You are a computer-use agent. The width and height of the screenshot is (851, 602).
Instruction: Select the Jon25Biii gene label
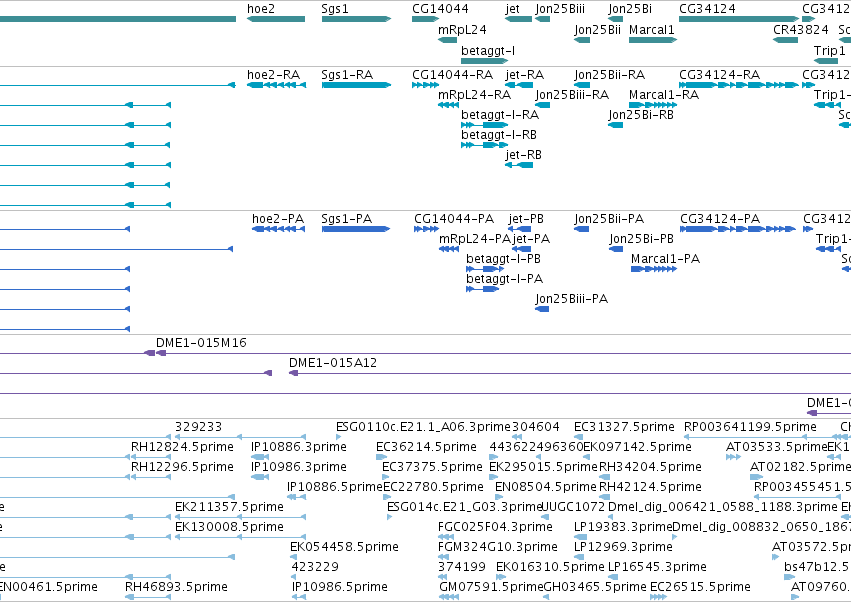click(560, 9)
